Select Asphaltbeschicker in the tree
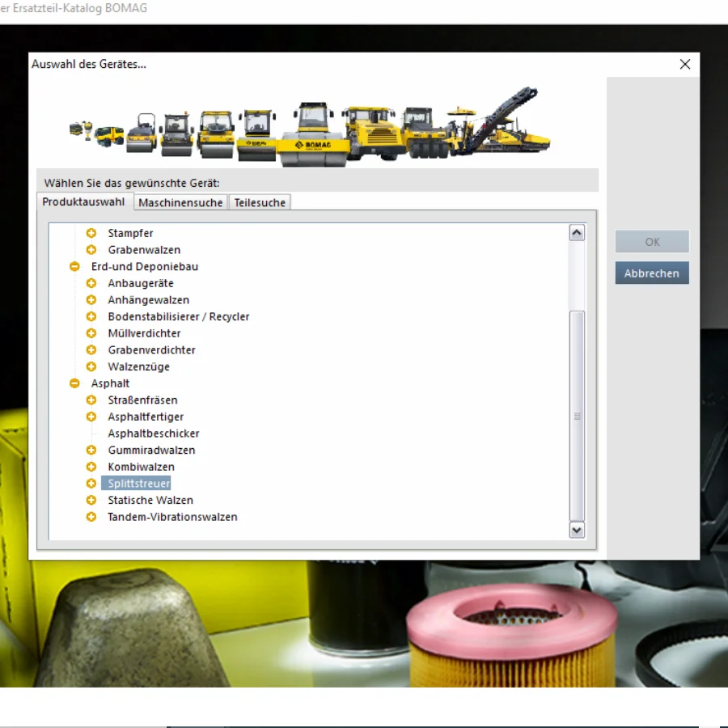The width and height of the screenshot is (728, 728). [154, 434]
